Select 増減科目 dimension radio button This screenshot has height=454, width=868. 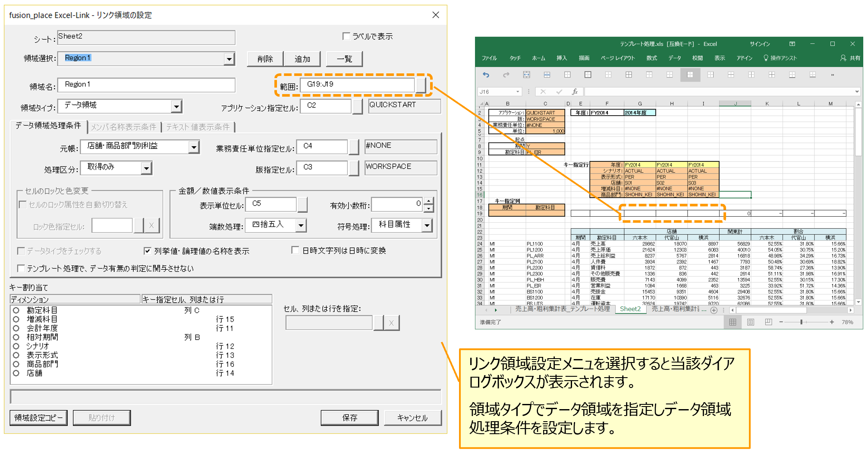coord(16,319)
